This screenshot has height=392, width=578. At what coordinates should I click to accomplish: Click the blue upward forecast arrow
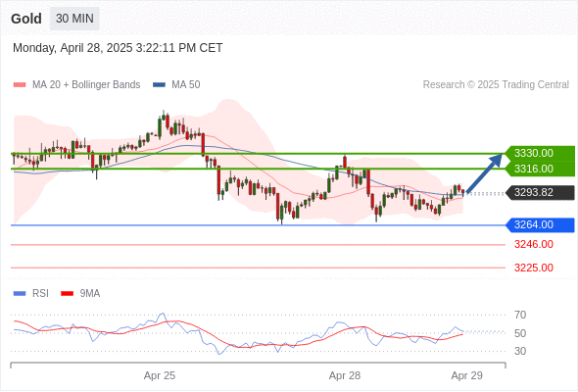point(484,172)
